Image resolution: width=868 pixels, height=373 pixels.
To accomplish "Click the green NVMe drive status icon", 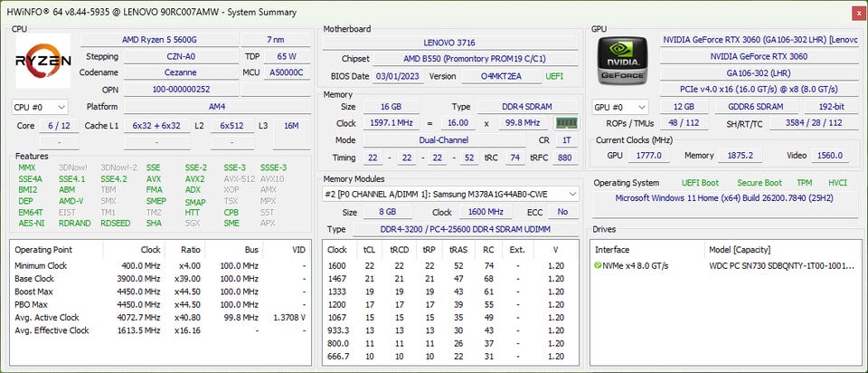I will (598, 265).
